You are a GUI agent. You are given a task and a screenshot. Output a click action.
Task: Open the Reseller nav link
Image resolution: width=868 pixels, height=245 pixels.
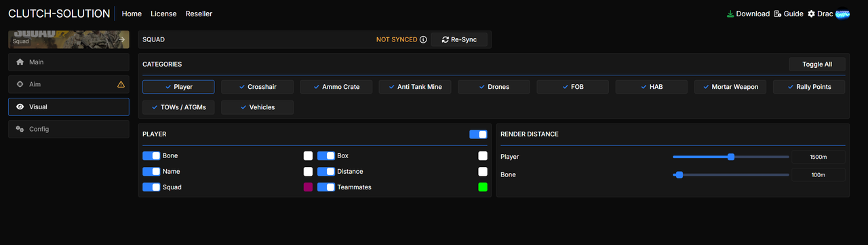[x=199, y=14]
